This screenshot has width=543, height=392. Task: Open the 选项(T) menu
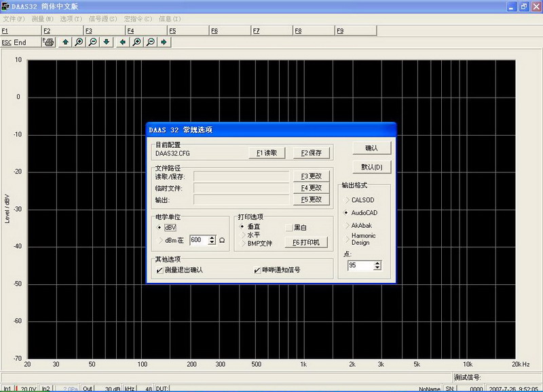click(x=71, y=18)
